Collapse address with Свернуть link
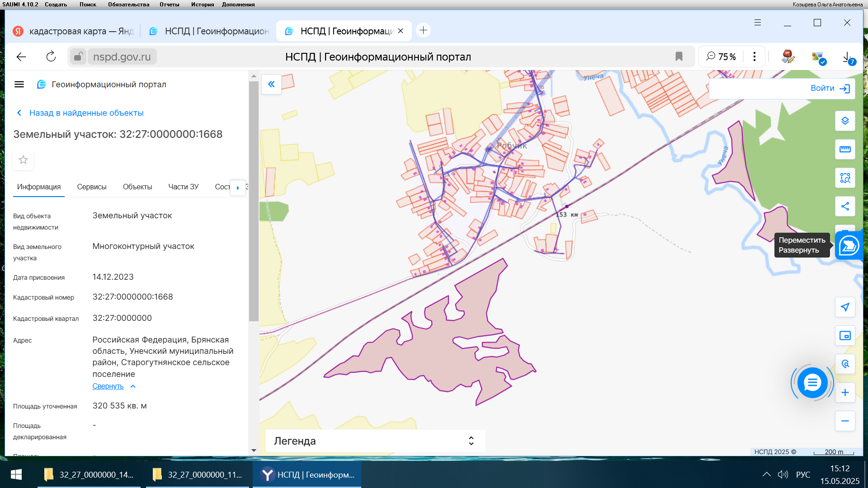 tap(108, 386)
